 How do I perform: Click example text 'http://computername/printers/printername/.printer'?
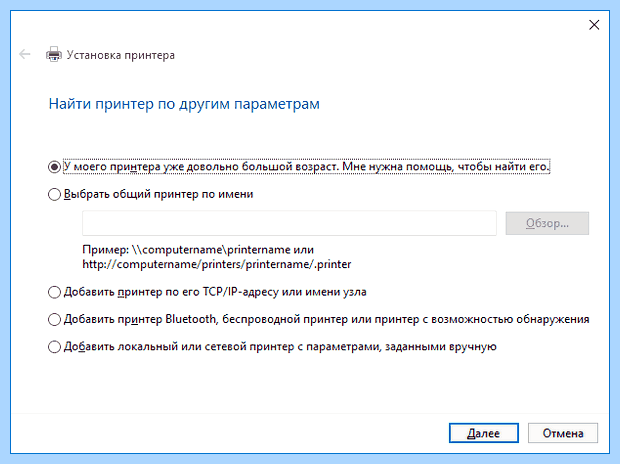(217, 264)
